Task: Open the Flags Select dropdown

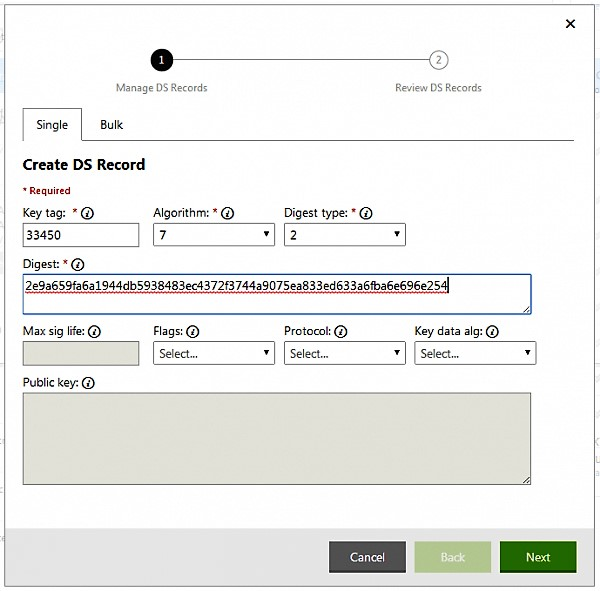Action: click(x=214, y=353)
